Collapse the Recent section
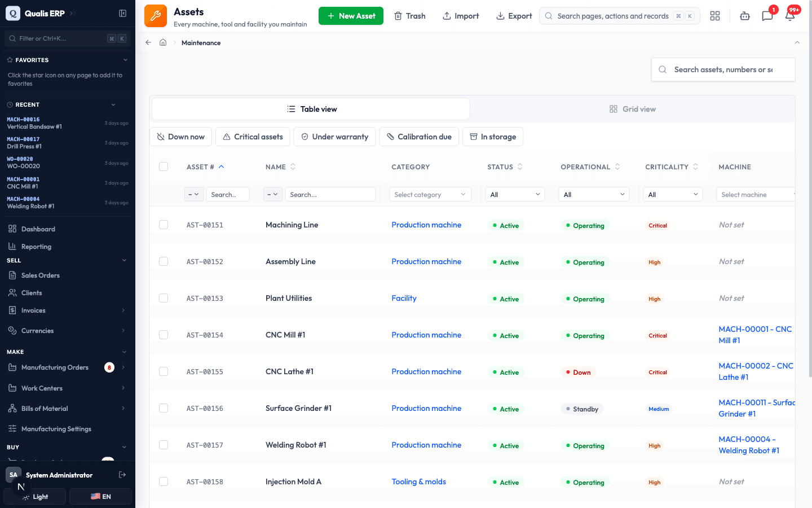812x508 pixels. click(x=113, y=104)
